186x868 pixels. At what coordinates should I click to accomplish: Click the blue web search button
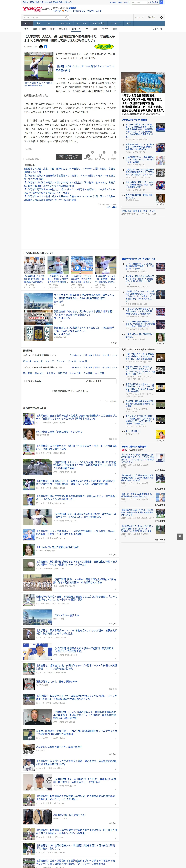(161, 2)
